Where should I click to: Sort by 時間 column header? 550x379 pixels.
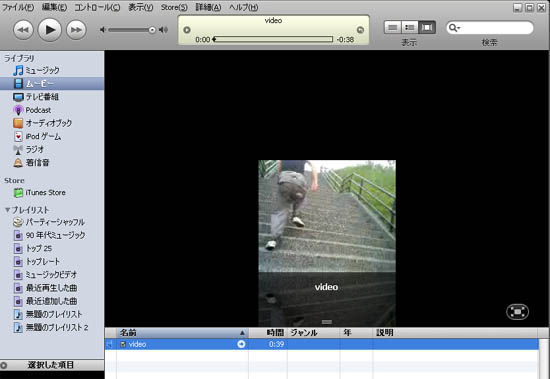click(268, 332)
